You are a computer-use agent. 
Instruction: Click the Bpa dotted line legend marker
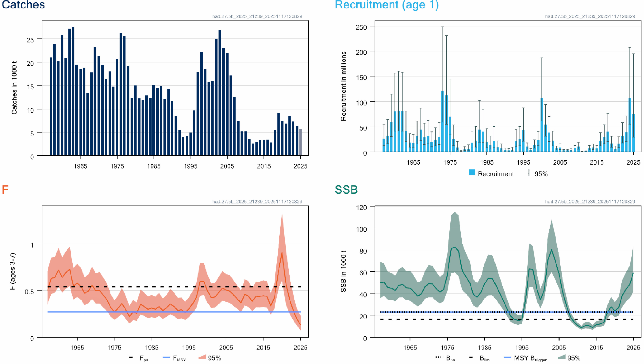point(439,358)
